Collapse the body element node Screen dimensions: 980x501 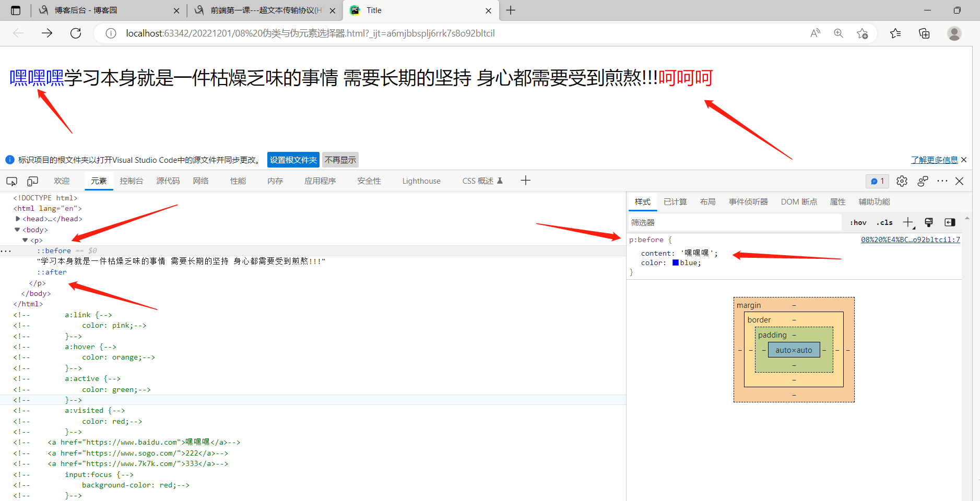17,230
